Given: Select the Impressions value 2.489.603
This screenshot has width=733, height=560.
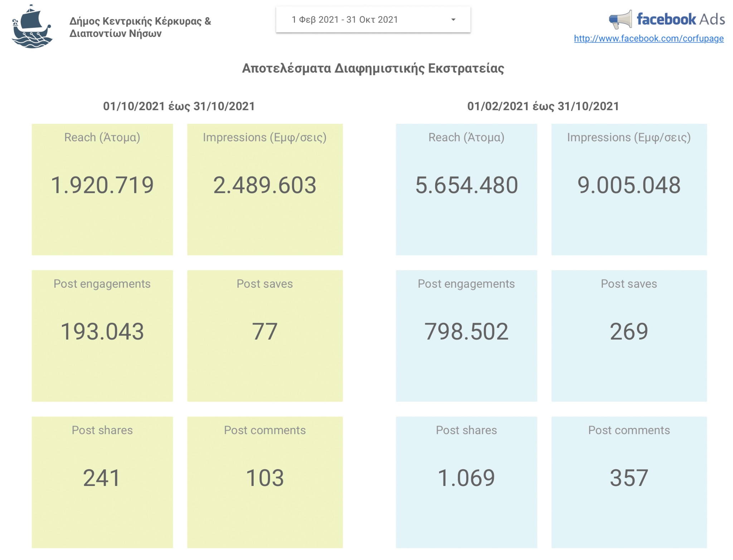Looking at the screenshot, I should 265,185.
